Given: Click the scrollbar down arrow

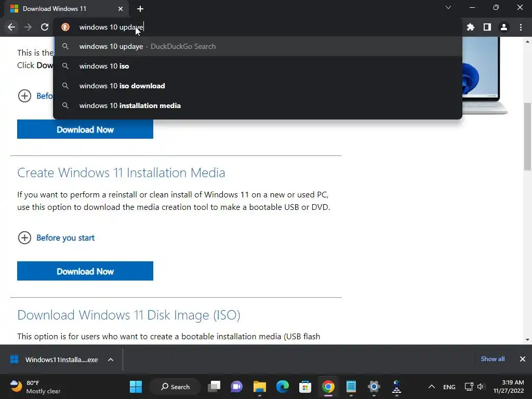Looking at the screenshot, I should tap(527, 340).
